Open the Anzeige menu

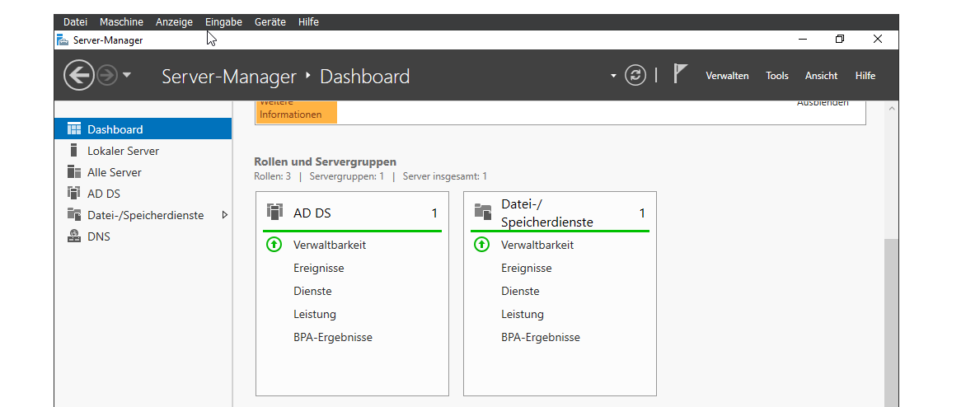click(175, 22)
